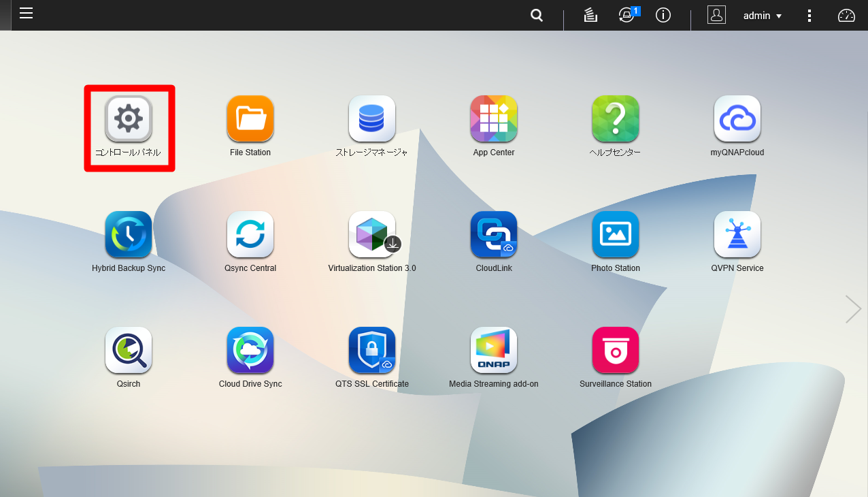Launch CloudLink app
This screenshot has height=497, width=868.
point(494,234)
